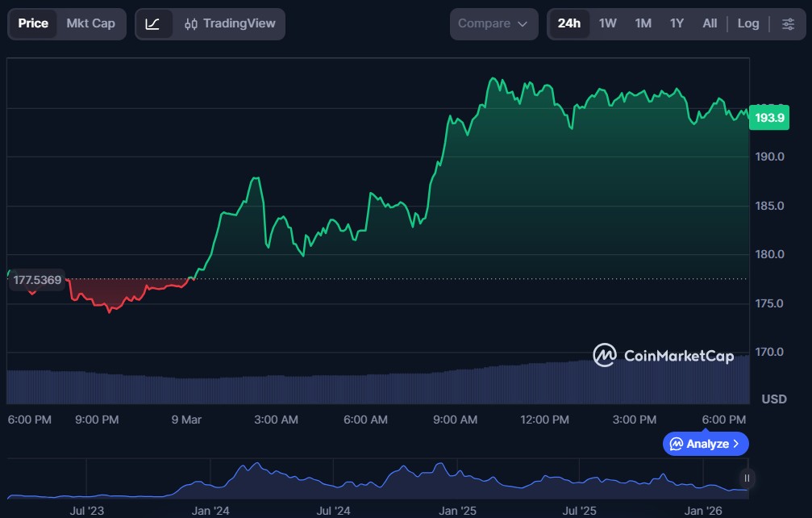This screenshot has width=812, height=518.
Task: Select the All timeframe tab
Action: (x=709, y=23)
